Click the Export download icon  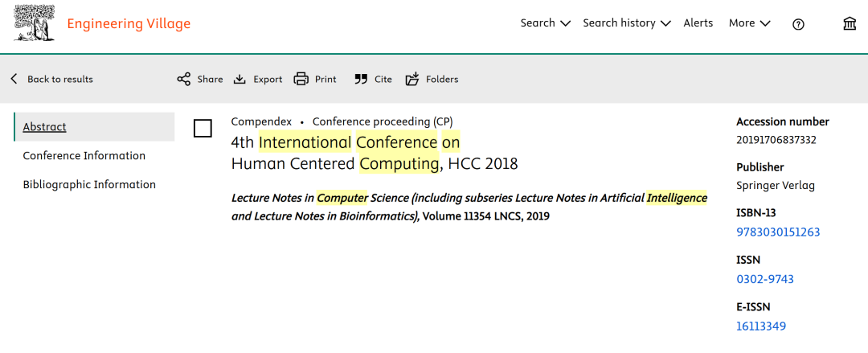(240, 80)
